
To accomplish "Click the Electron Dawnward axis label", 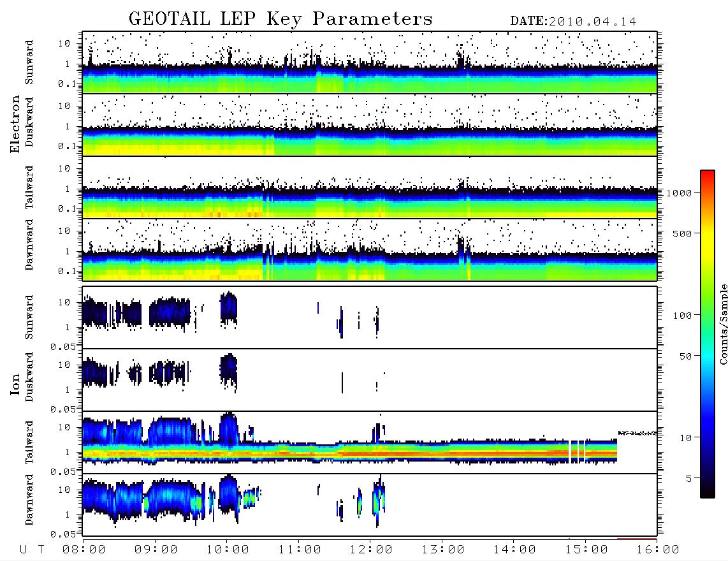I will click(x=29, y=245).
